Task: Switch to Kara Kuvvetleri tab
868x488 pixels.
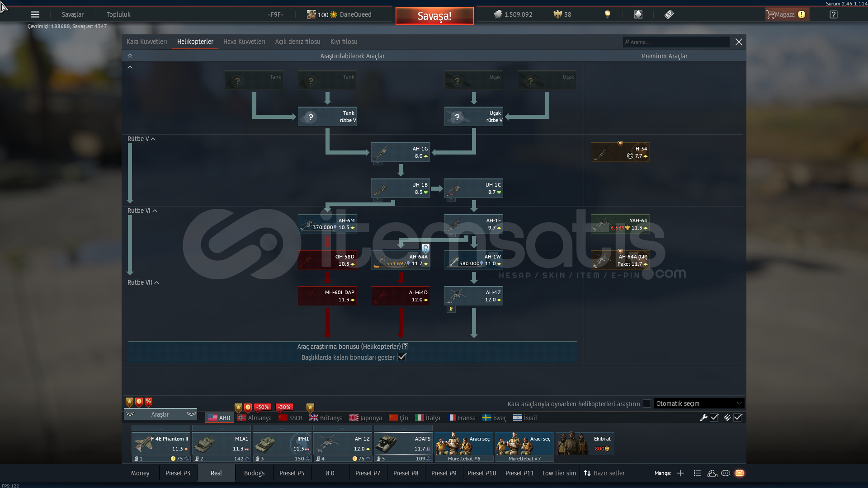Action: click(146, 42)
